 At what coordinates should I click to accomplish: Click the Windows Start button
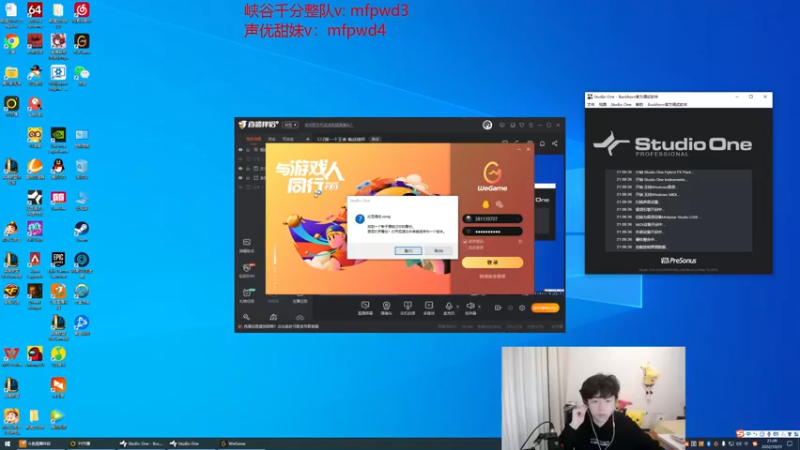pos(7,444)
